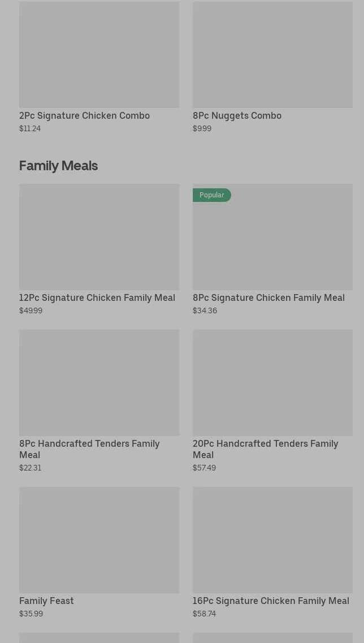Image resolution: width=364 pixels, height=643 pixels.
Task: Select the 8Pc Handcrafted Tenders Family Meal title
Action: point(89,449)
